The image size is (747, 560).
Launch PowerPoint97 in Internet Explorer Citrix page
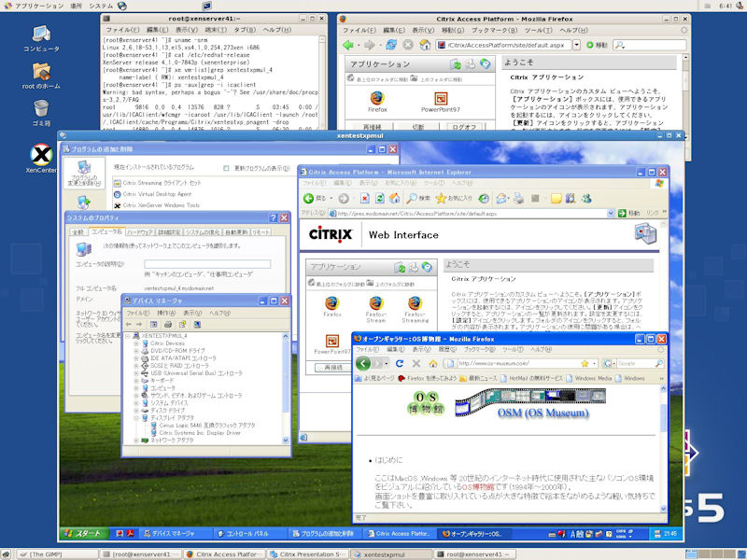tap(332, 344)
